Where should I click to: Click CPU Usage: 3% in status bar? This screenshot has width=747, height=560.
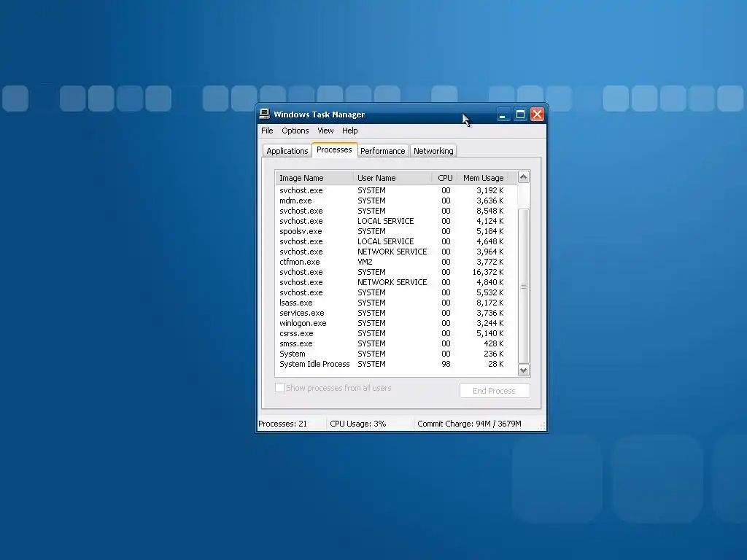tap(357, 424)
